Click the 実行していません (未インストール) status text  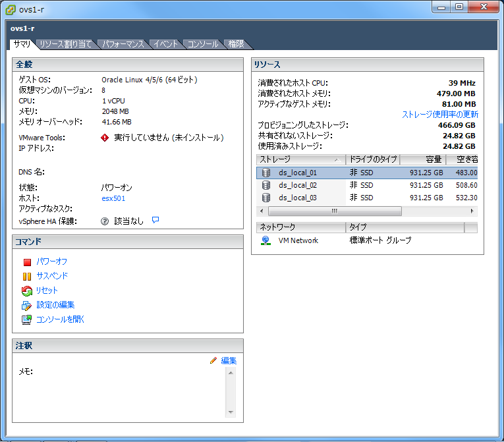pos(169,138)
